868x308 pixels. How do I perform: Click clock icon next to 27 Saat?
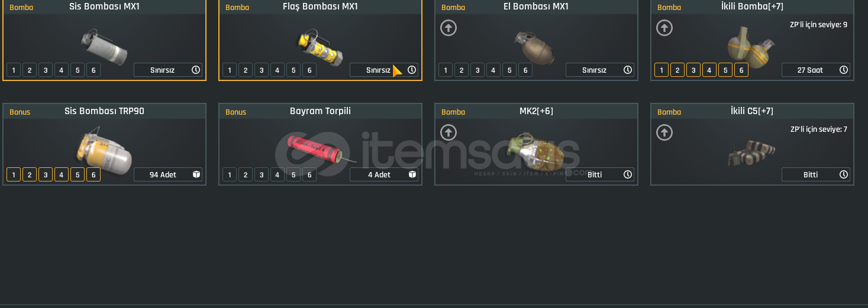844,70
